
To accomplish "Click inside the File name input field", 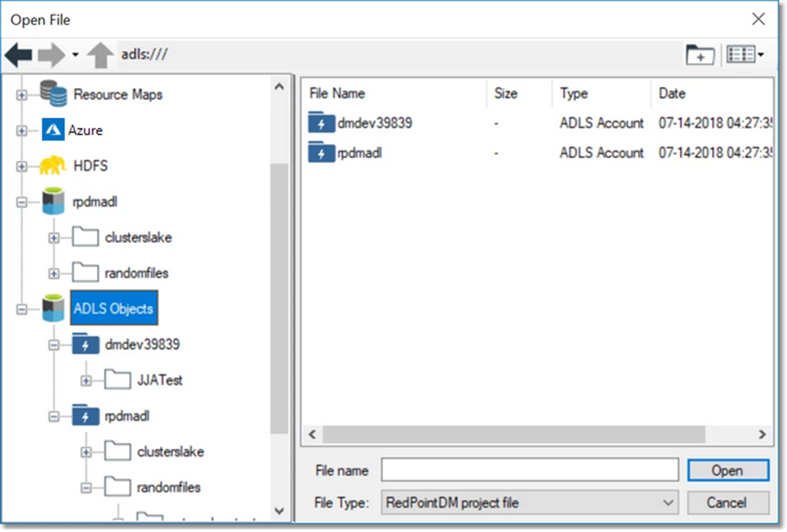I will 529,470.
